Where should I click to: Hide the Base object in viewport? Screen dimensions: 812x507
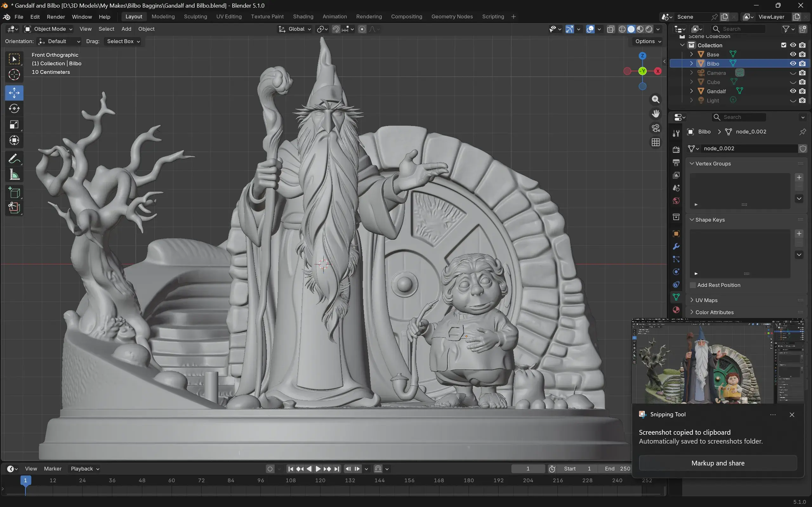[x=793, y=54]
